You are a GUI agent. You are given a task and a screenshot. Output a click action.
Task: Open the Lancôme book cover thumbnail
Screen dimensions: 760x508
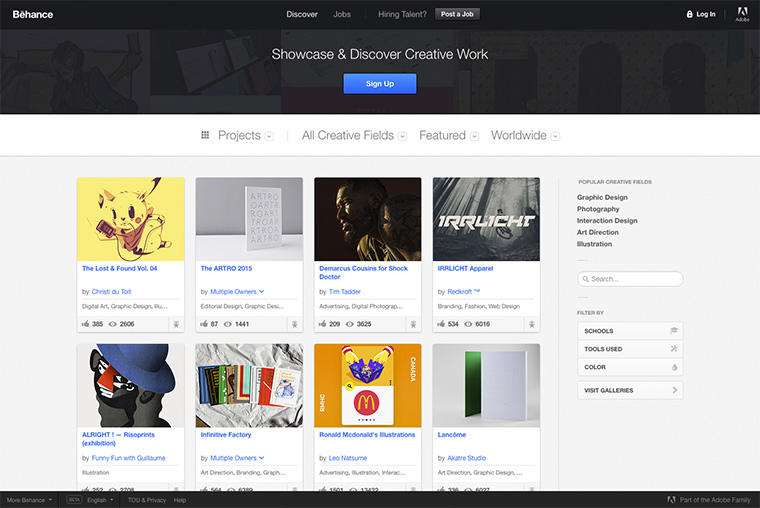click(486, 385)
